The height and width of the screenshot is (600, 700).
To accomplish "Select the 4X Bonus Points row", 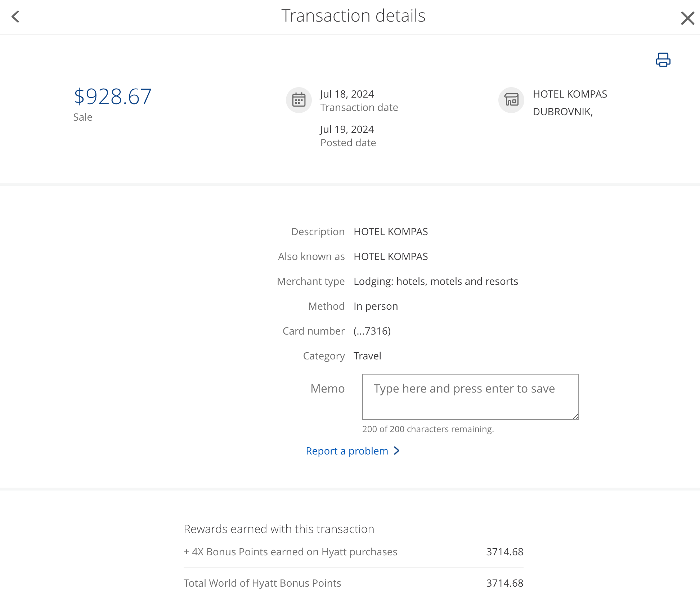I will [291, 551].
